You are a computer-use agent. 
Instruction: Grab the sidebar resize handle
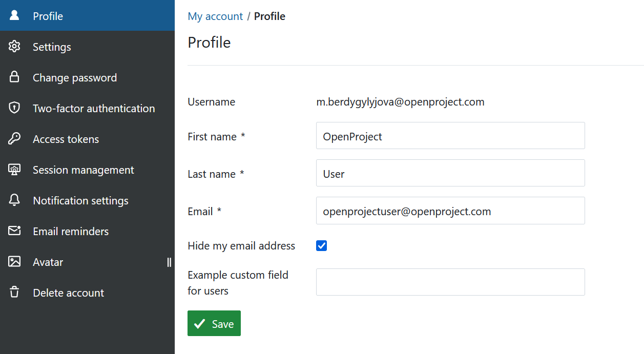point(169,262)
